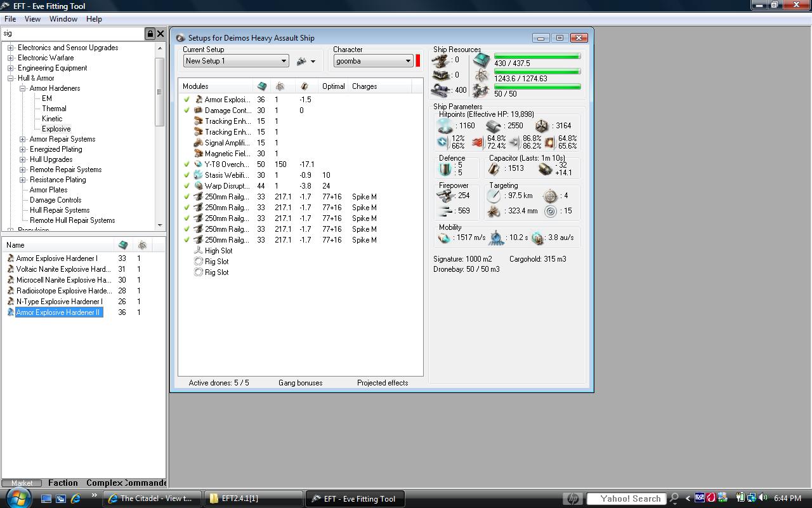Toggle the Warp Disruptor module checkmark
Screen dimensions: 812x508
[x=187, y=186]
